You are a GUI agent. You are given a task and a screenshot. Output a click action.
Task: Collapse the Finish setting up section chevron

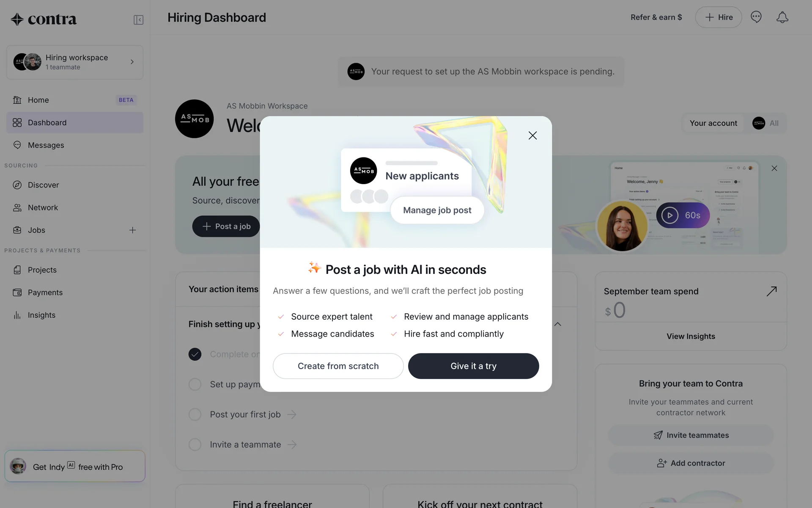pos(558,324)
